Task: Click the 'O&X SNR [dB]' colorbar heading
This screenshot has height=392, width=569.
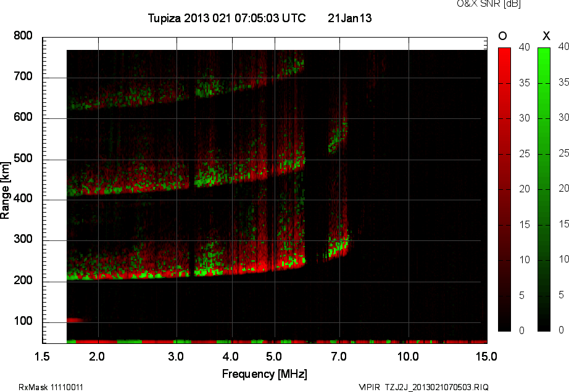Action: tap(488, 4)
